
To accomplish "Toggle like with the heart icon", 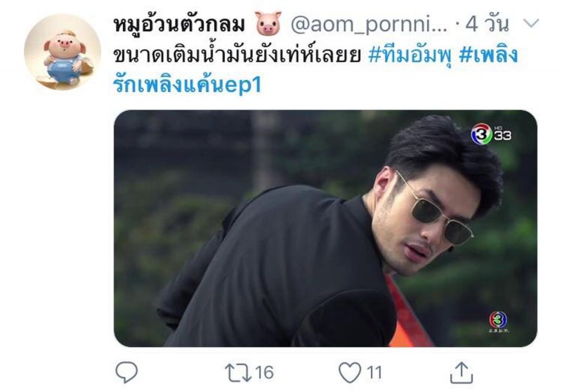I will [350, 372].
